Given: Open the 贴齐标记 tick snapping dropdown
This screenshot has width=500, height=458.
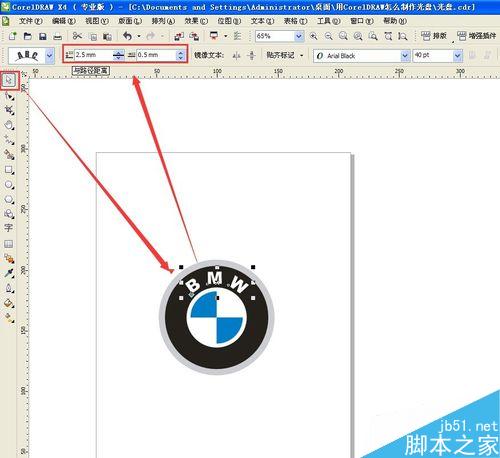Looking at the screenshot, I should tap(302, 56).
